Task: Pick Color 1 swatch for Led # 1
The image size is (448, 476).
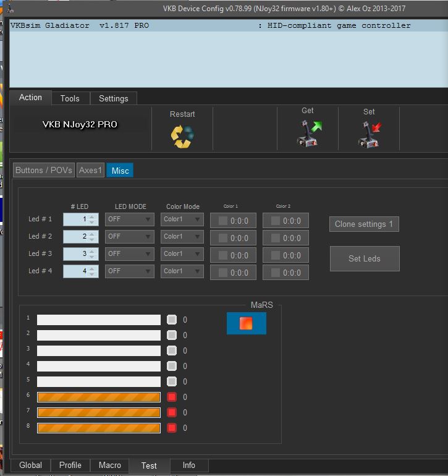Action: point(223,221)
